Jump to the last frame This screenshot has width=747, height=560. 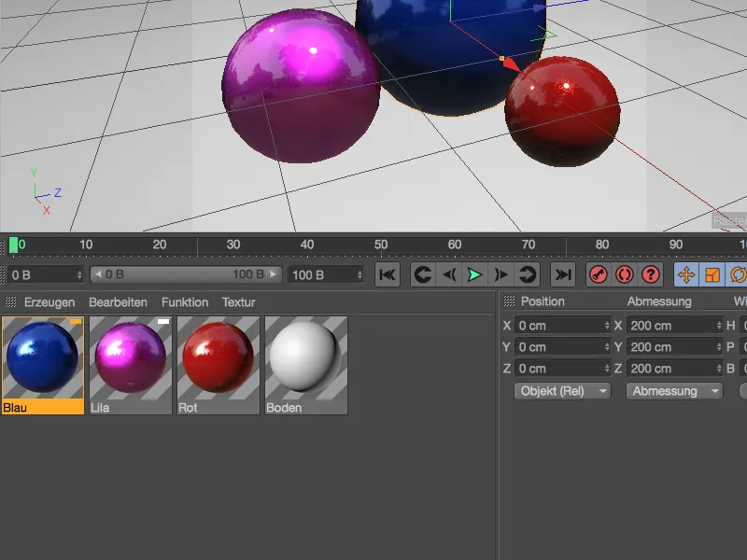click(x=561, y=274)
